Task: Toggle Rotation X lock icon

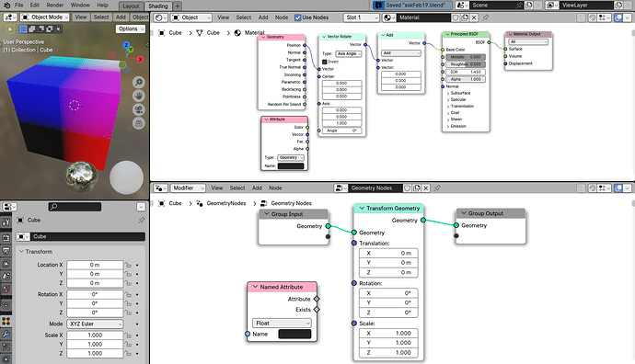Action: tap(128, 294)
